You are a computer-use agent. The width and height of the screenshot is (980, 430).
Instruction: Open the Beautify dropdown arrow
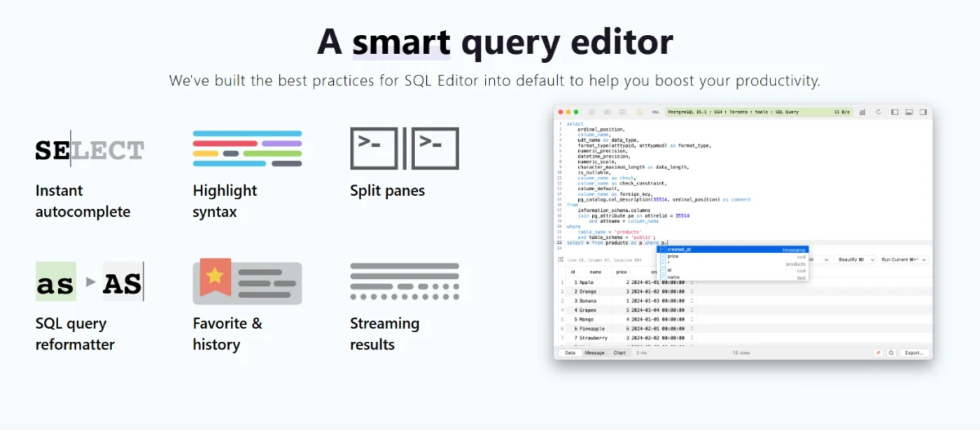tap(871, 259)
